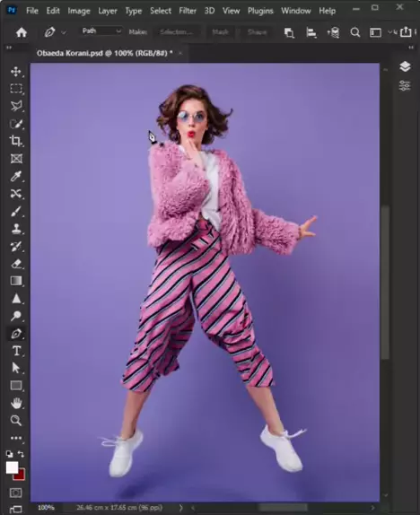Swap foreground and background colors
Viewport: 420px width, 515px height.
point(21,454)
